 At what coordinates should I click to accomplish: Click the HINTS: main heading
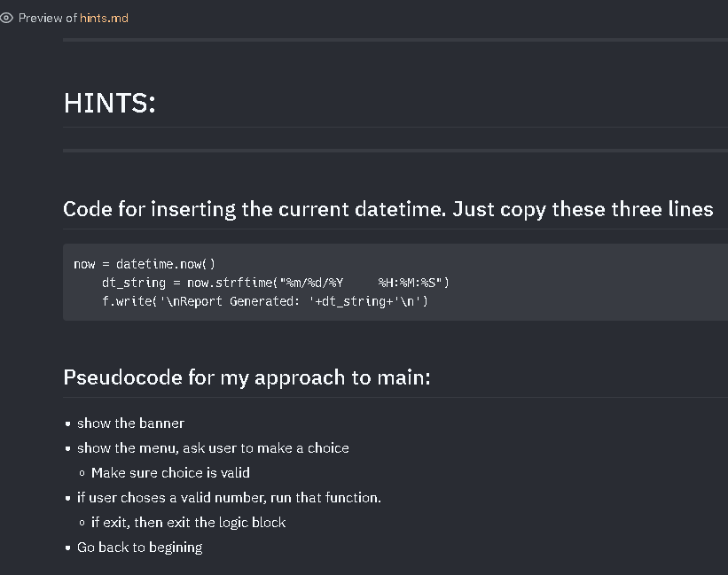[110, 103]
